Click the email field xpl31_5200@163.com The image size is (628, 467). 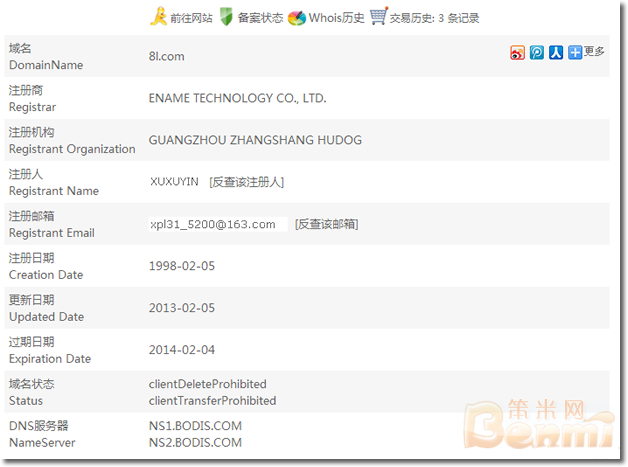tap(218, 224)
